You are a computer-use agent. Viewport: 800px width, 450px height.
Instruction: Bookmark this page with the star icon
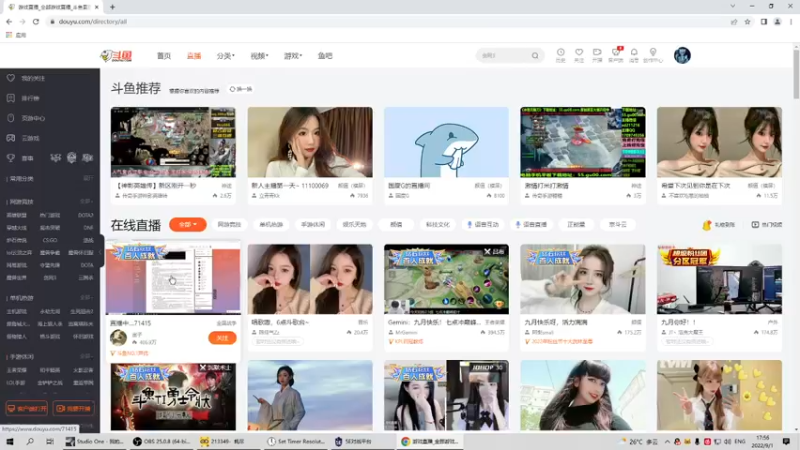tap(747, 21)
